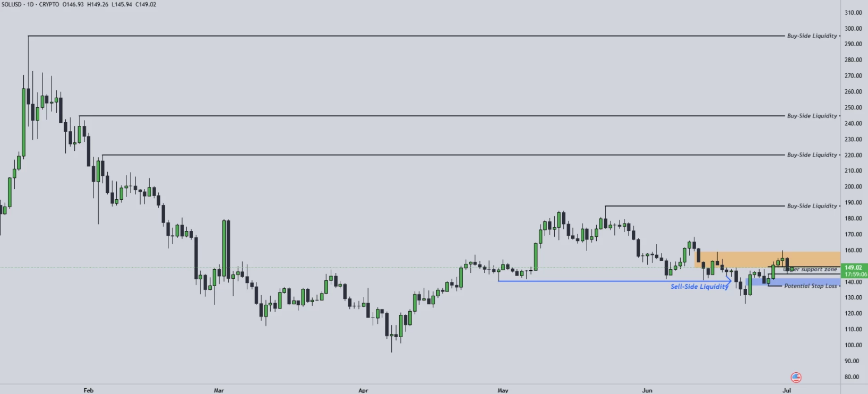Click the 200.00 price axis label
The width and height of the screenshot is (868, 394).
coord(853,187)
